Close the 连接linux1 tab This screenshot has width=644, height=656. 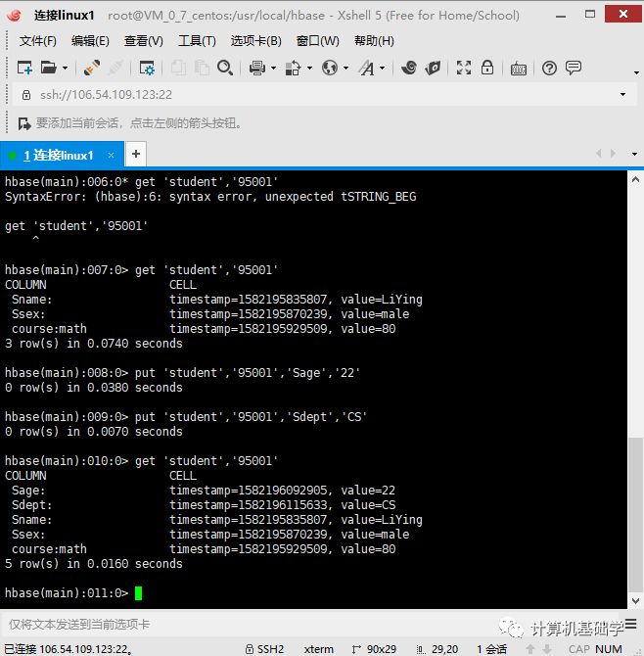111,156
